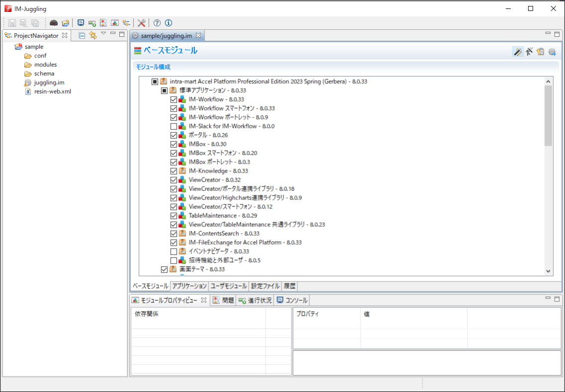Click the clipboard with yellow arrow icon
The width and height of the screenshot is (565, 392).
[540, 52]
